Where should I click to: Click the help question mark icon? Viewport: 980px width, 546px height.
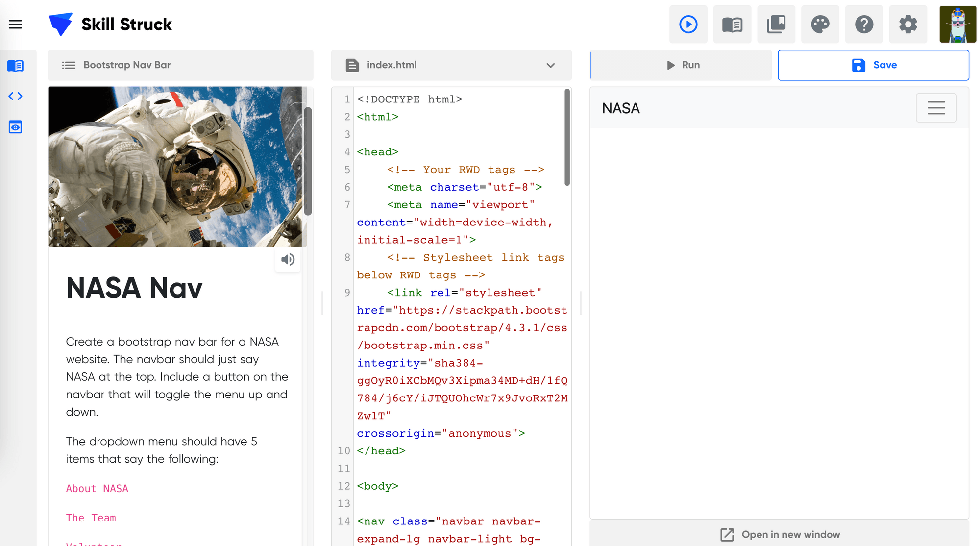864,24
